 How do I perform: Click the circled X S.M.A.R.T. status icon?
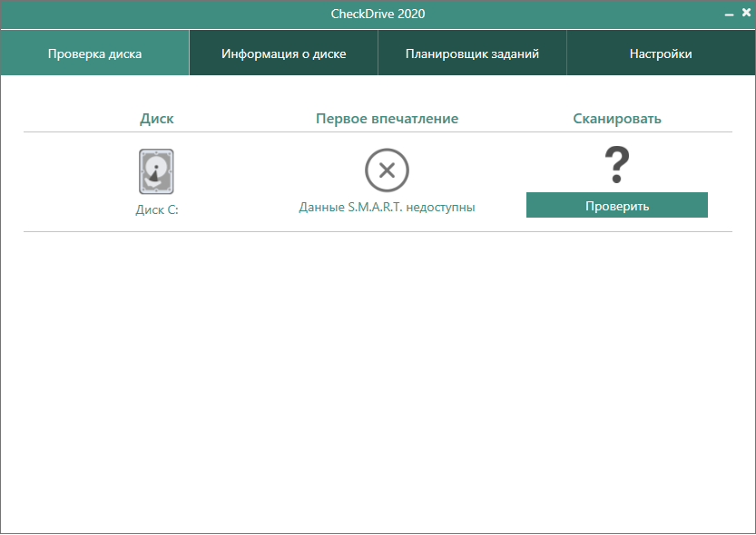(x=387, y=170)
